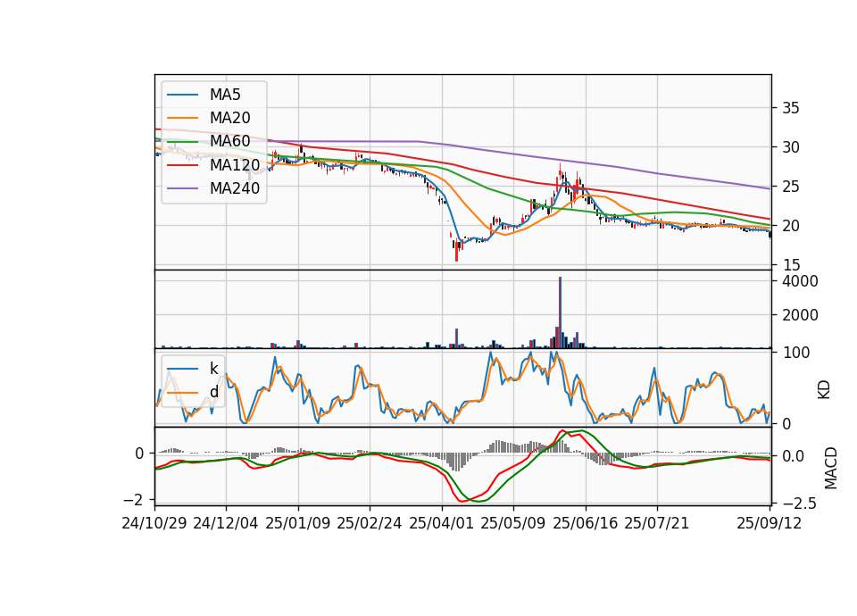
Task: Click the 25/04/01 date axis label
Action: tap(442, 523)
